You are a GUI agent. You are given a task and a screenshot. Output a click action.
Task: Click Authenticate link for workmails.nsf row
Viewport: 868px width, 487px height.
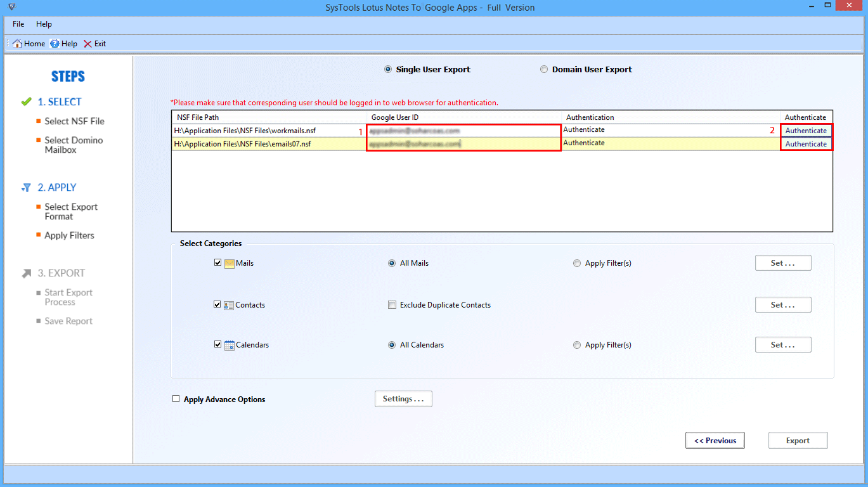(x=806, y=131)
